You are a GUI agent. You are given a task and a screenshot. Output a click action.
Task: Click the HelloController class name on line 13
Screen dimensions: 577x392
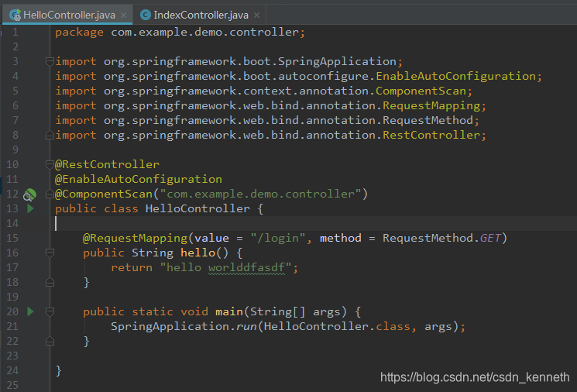(197, 208)
